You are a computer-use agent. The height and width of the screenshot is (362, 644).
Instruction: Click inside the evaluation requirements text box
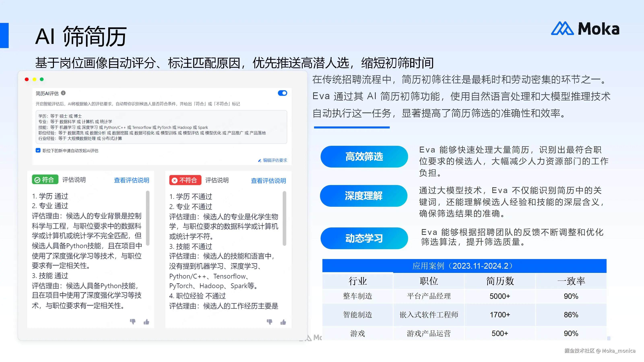point(161,127)
